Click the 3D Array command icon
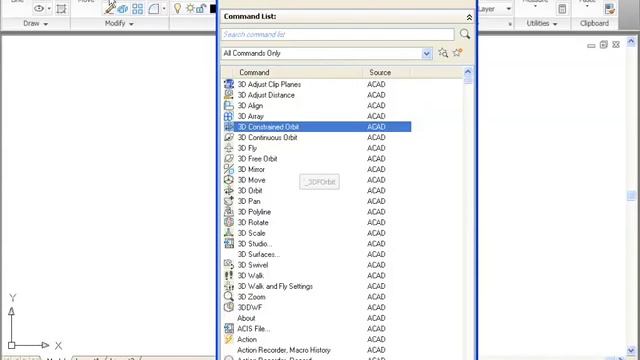The height and width of the screenshot is (360, 640). pos(229,116)
